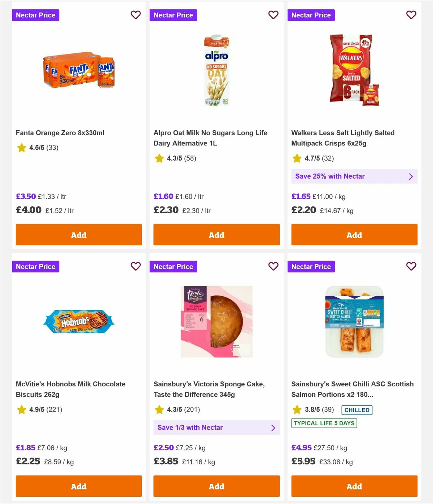This screenshot has height=504, width=433.
Task: Click the CHILLED label on the salmon card
Action: [357, 410]
